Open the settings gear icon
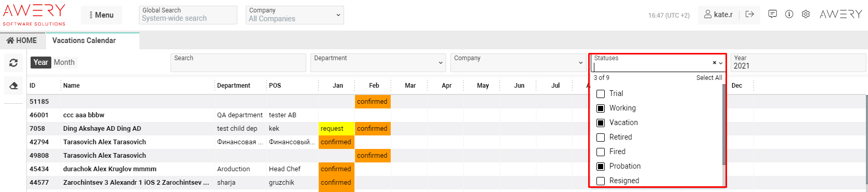The width and height of the screenshot is (868, 192). click(x=806, y=15)
